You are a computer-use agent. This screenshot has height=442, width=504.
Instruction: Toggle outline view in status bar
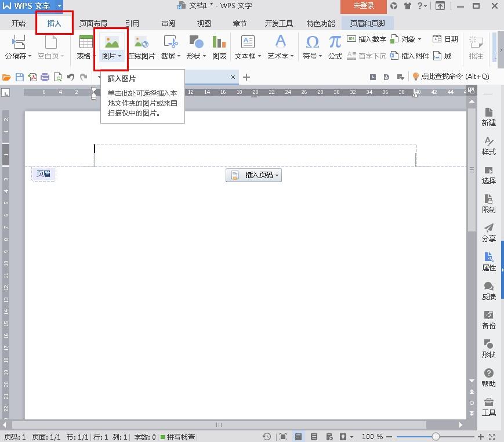(x=314, y=437)
